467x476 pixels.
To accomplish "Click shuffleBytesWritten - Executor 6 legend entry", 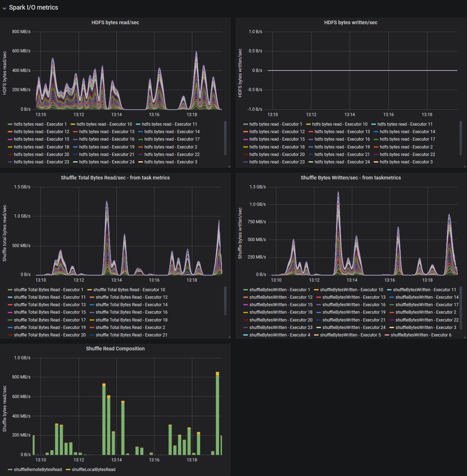I will click(421, 335).
